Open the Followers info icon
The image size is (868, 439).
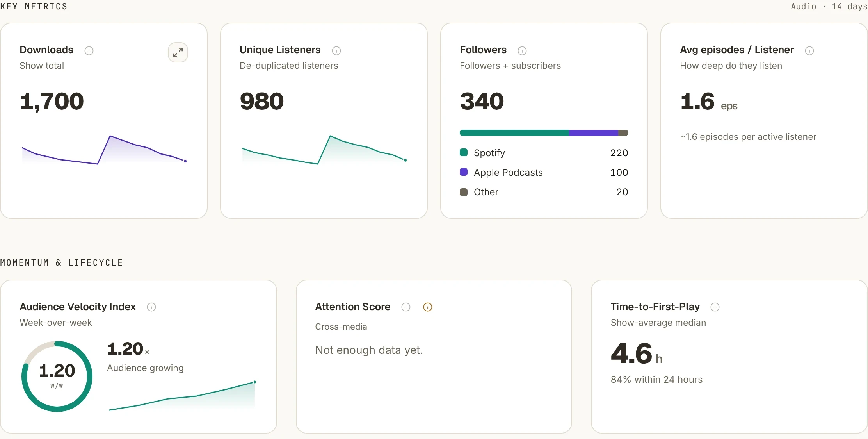tap(522, 51)
